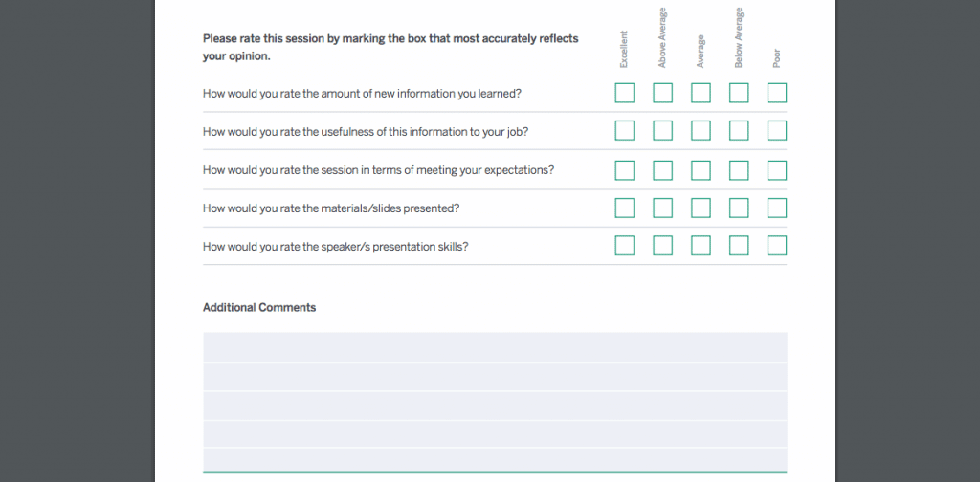The height and width of the screenshot is (482, 980).
Task: Check Average for meeting your expectations
Action: click(x=701, y=170)
